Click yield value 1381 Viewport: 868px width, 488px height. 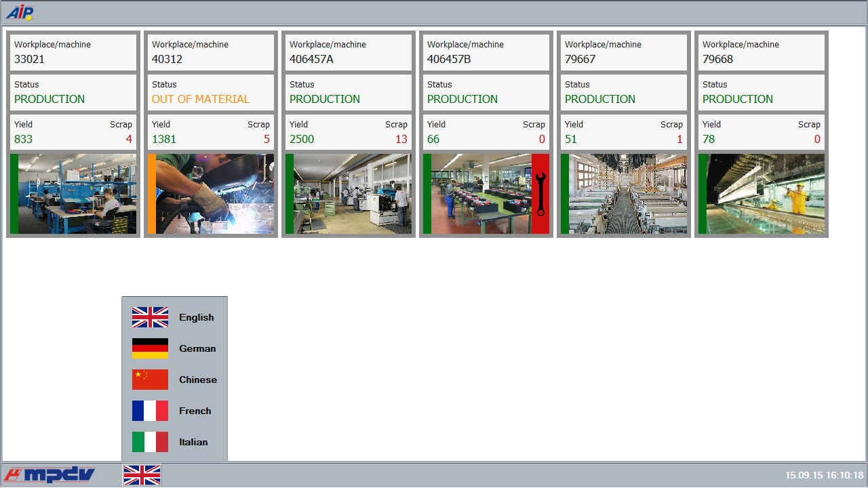pyautogui.click(x=164, y=139)
